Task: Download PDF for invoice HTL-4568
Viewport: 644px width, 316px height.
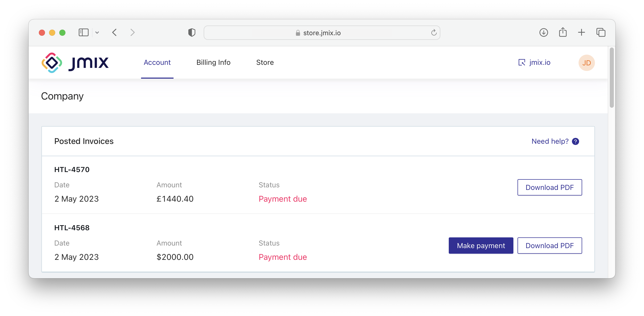Action: pyautogui.click(x=550, y=246)
